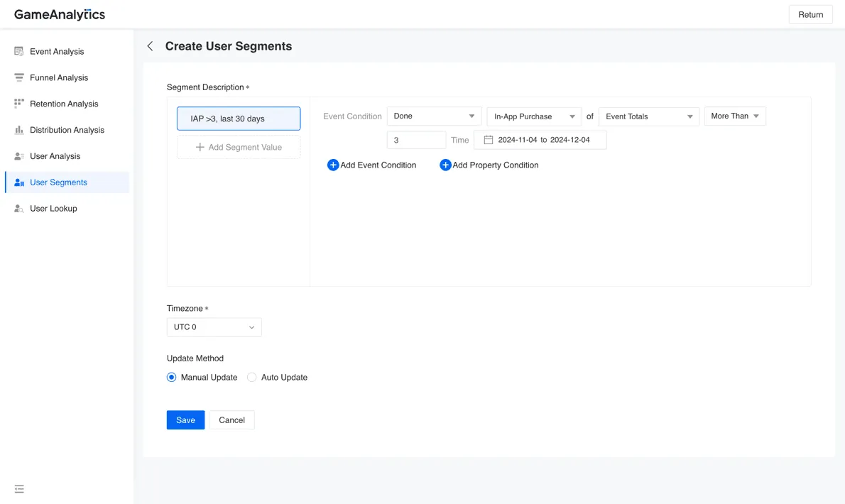Click the GameAnalytics logo
The height and width of the screenshot is (504, 845).
(60, 14)
